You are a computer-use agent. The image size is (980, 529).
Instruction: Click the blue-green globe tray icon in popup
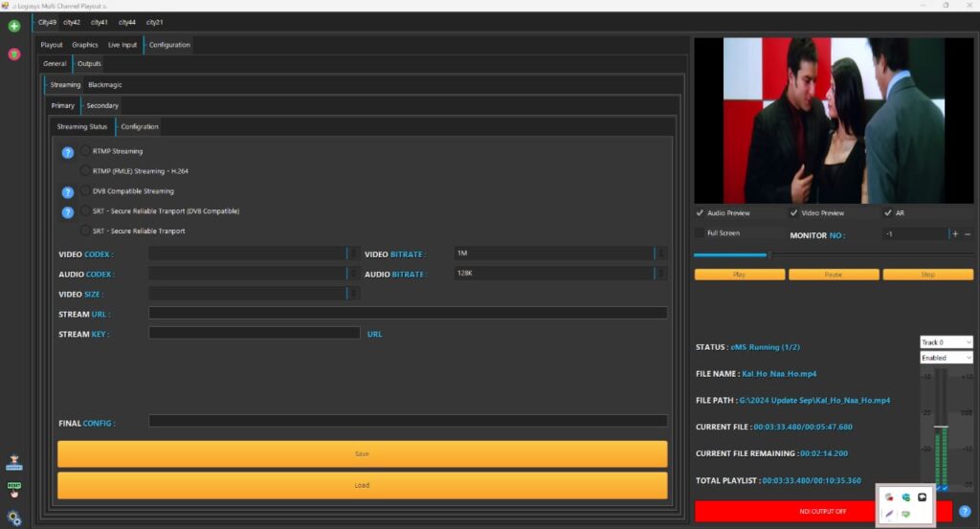click(905, 497)
